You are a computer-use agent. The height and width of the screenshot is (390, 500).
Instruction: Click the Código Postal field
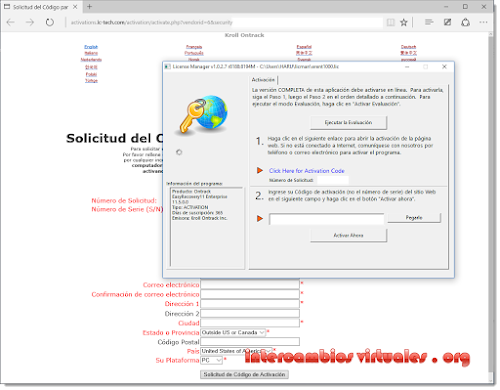(x=250, y=342)
